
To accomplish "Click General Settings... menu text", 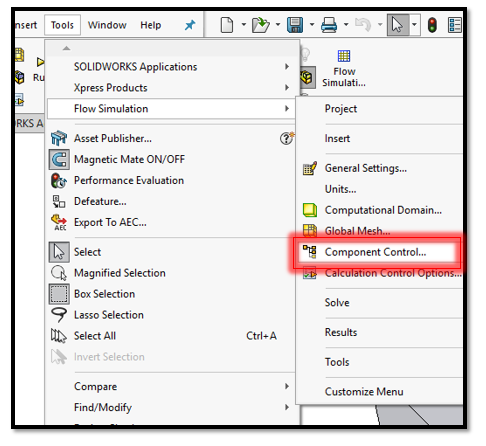I will (366, 168).
